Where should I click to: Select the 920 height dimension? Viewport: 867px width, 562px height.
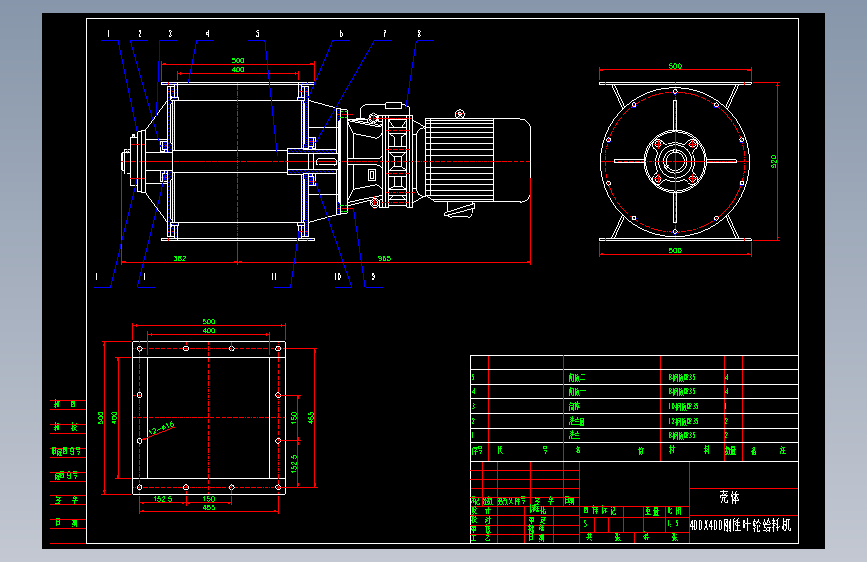tap(774, 162)
